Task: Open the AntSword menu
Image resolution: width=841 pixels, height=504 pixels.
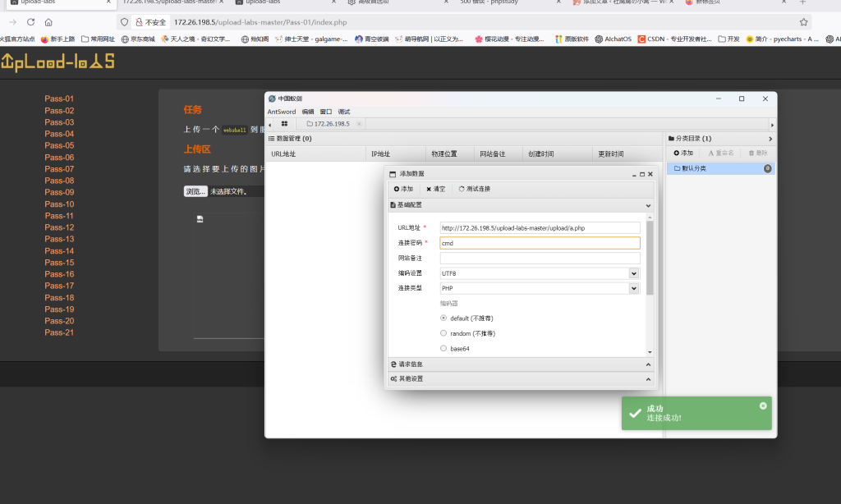Action: [x=282, y=112]
